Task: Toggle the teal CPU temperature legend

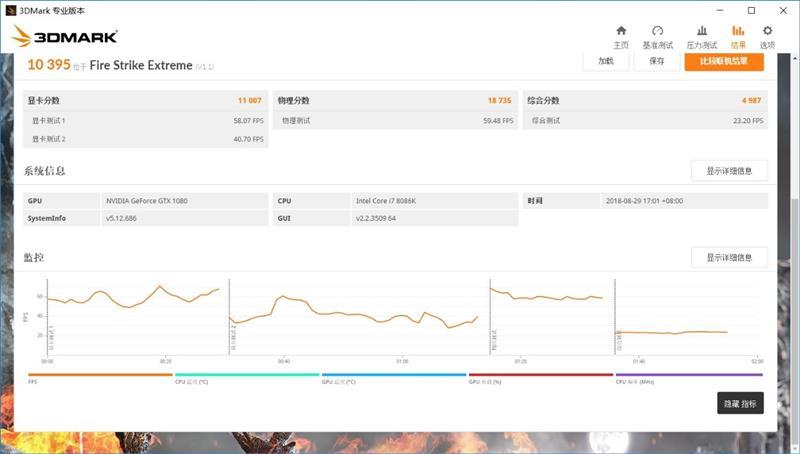Action: coord(247,376)
